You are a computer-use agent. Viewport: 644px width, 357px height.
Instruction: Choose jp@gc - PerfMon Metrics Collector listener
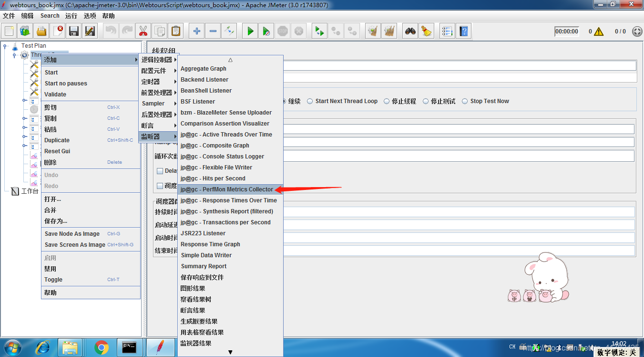(x=231, y=189)
